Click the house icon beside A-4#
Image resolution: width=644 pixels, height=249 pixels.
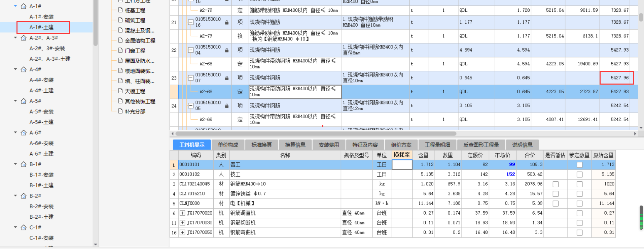[x=24, y=69]
